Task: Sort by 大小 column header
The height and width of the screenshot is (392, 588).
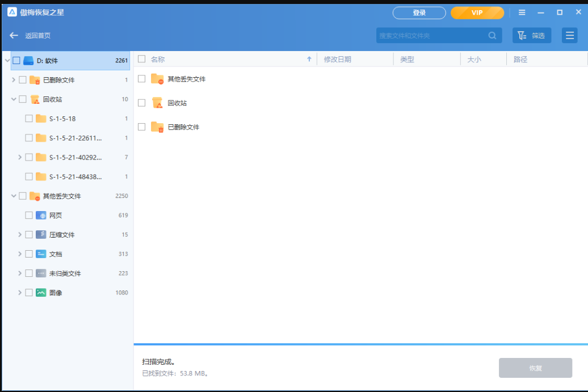Action: tap(474, 59)
